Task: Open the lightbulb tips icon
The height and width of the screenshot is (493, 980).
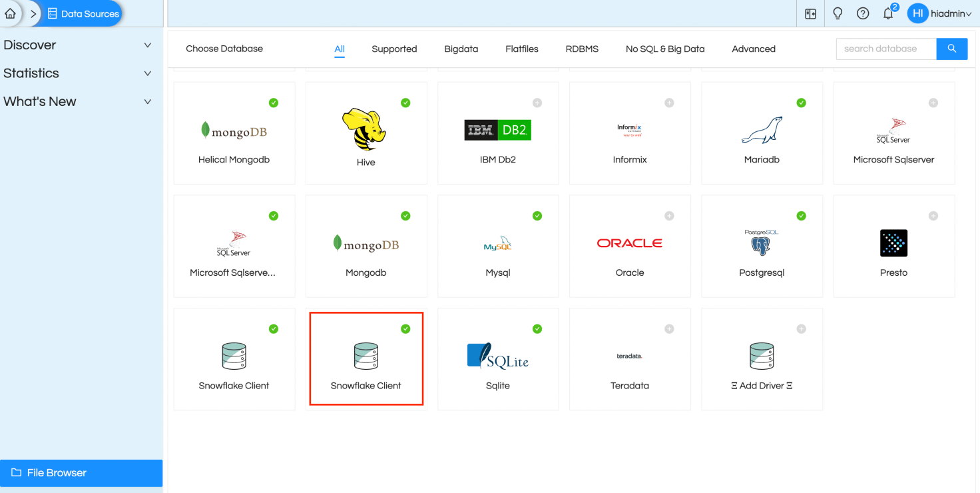Action: click(x=838, y=13)
